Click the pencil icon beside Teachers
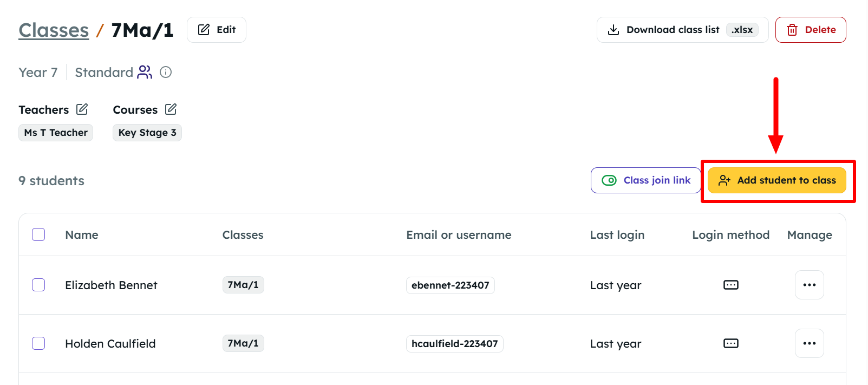 click(82, 109)
